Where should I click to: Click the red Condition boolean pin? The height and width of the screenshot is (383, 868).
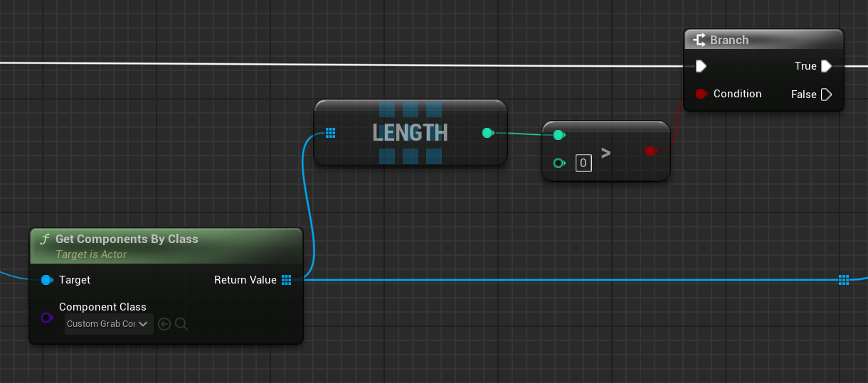(x=701, y=94)
